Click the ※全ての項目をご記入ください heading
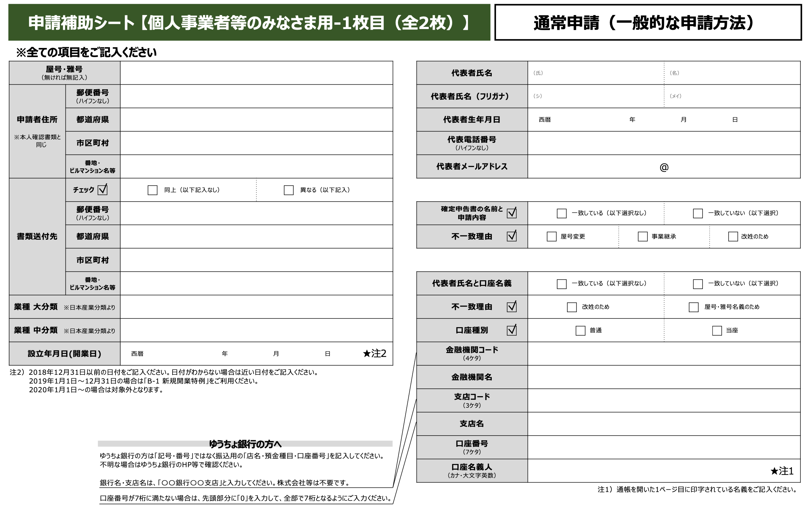812x513 pixels. click(86, 52)
